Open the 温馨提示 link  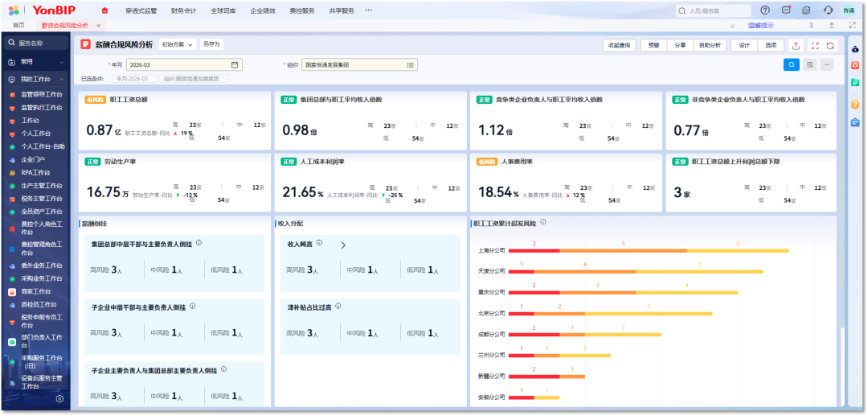click(x=760, y=26)
